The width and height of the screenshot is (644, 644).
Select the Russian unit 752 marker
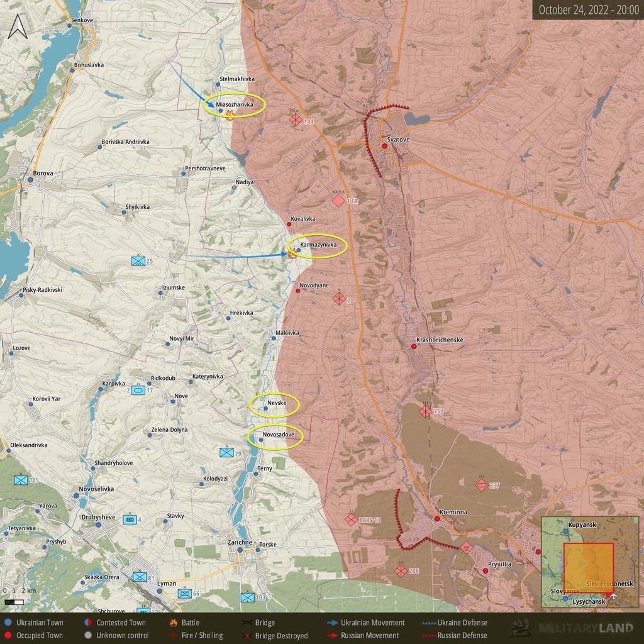pyautogui.click(x=426, y=411)
